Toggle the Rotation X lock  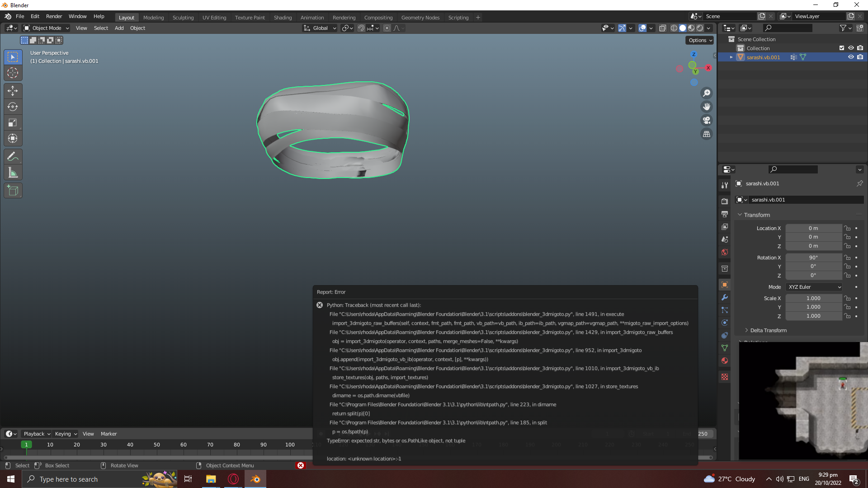(x=848, y=258)
